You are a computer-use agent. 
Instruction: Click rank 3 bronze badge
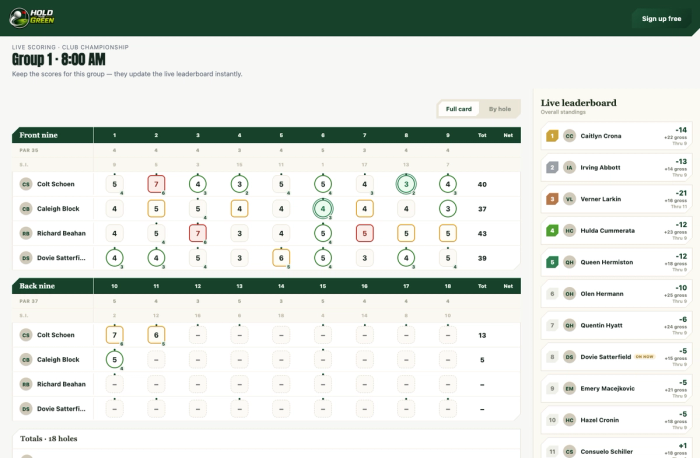coord(552,199)
